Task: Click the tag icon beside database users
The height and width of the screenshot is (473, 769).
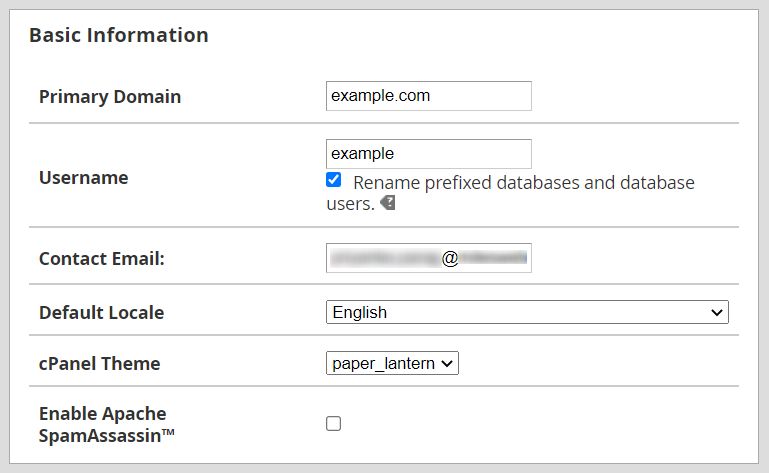Action: click(388, 203)
